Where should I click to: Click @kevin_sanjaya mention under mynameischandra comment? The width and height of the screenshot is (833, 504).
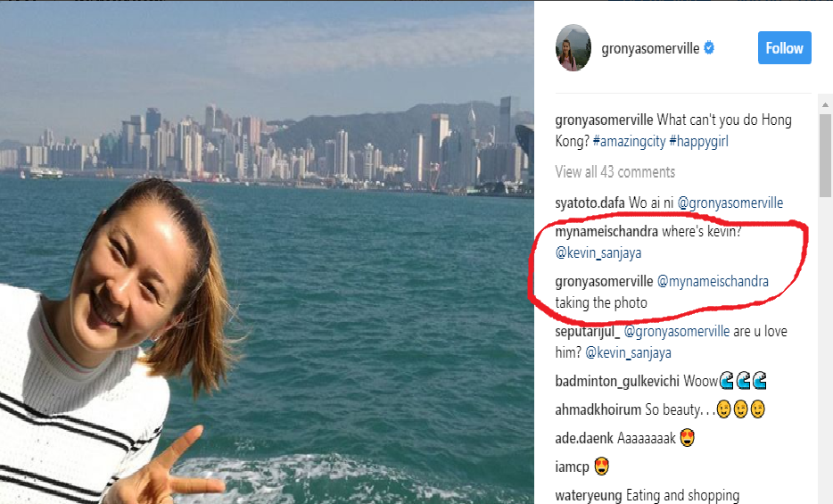pyautogui.click(x=598, y=252)
